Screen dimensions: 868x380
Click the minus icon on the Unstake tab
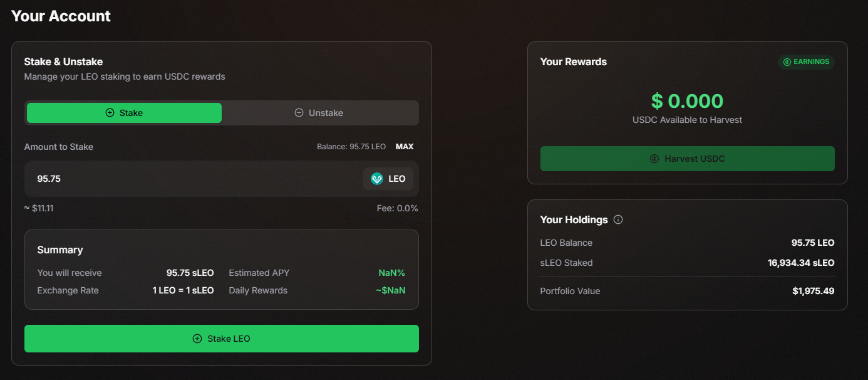coord(299,113)
